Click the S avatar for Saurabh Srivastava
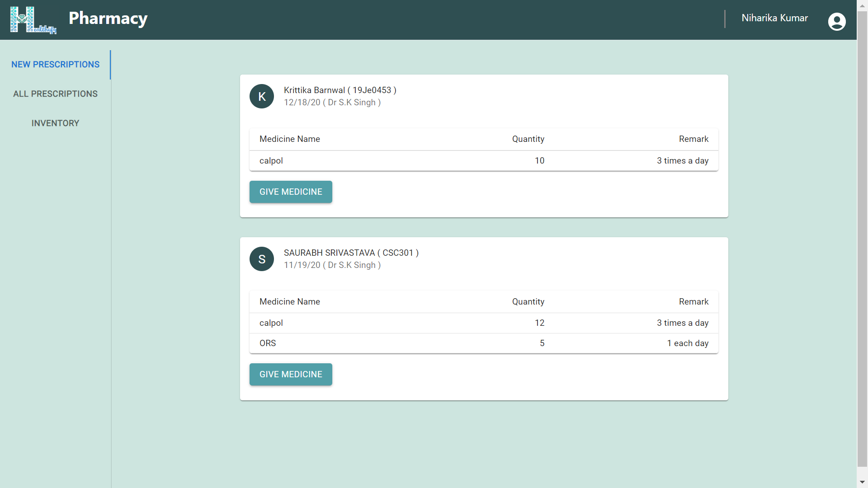The width and height of the screenshot is (868, 488). (262, 259)
